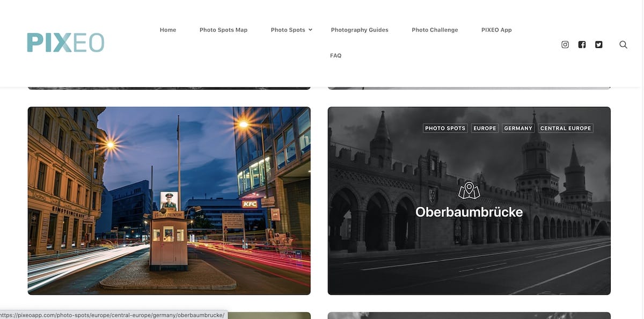Navigate to the Photo Challenge page

tap(435, 30)
